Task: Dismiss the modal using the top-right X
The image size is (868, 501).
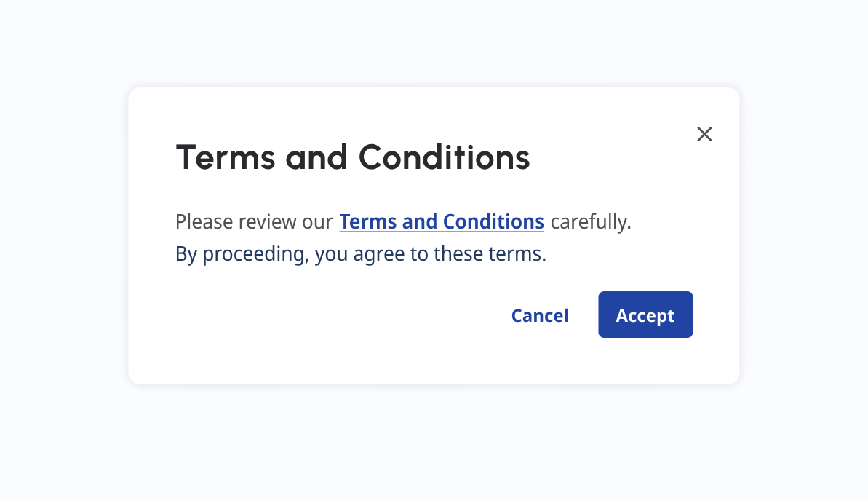Action: coord(704,134)
